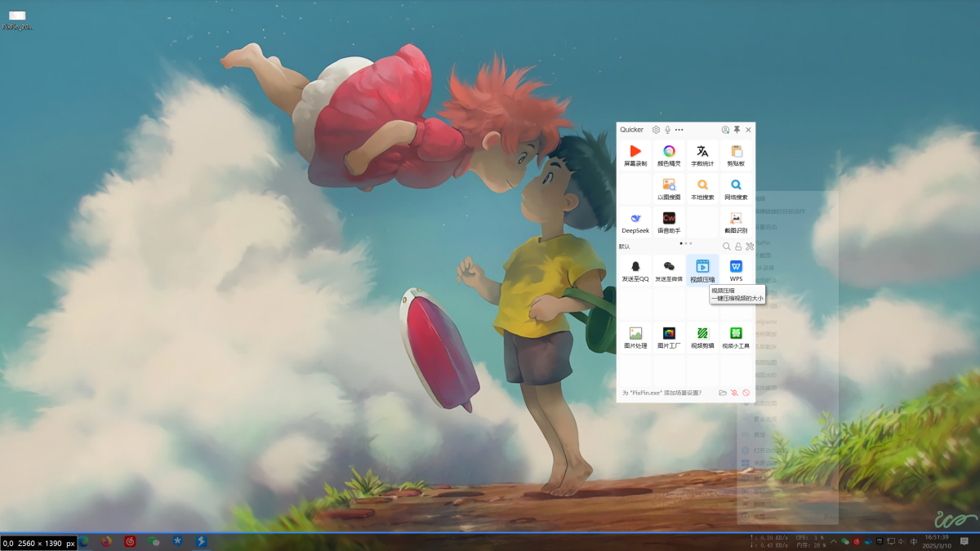The width and height of the screenshot is (980, 551).
Task: Run the 视频压缩 video compression action
Action: click(702, 270)
